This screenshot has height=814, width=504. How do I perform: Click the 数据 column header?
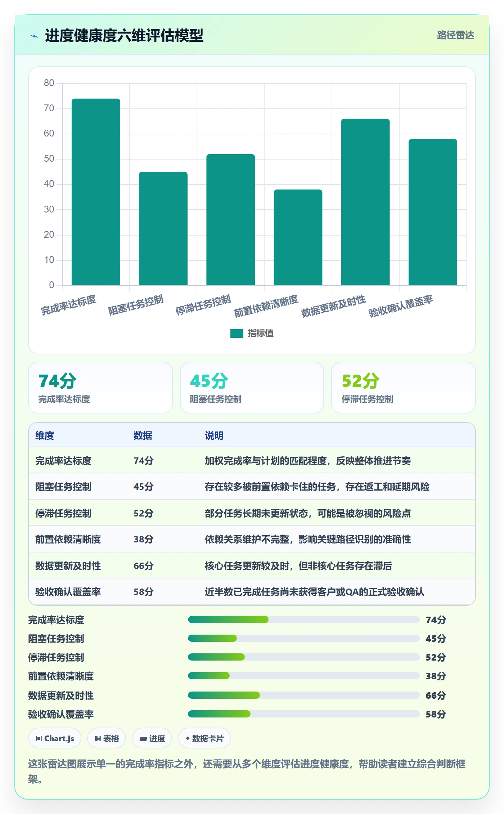click(x=143, y=435)
